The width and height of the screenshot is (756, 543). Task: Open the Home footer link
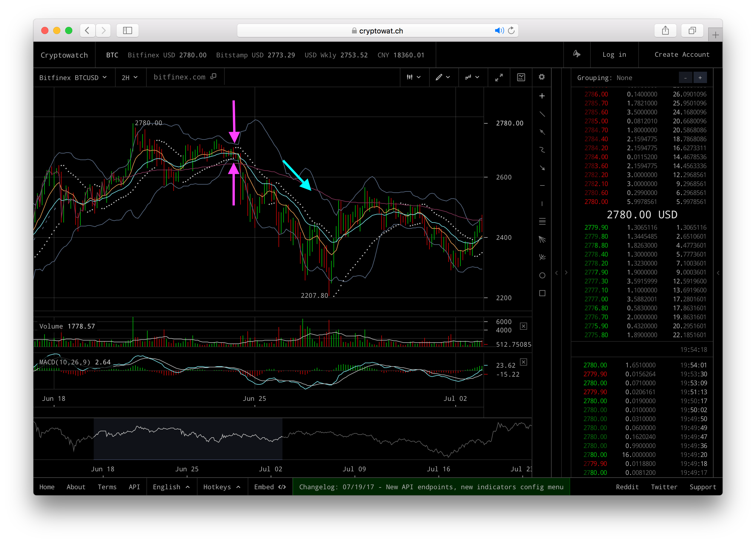47,487
